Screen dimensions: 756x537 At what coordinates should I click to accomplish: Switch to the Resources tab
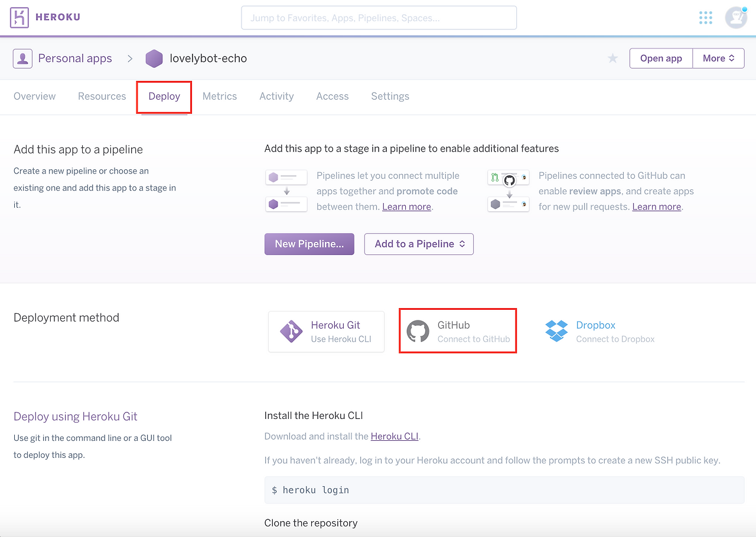click(x=102, y=96)
